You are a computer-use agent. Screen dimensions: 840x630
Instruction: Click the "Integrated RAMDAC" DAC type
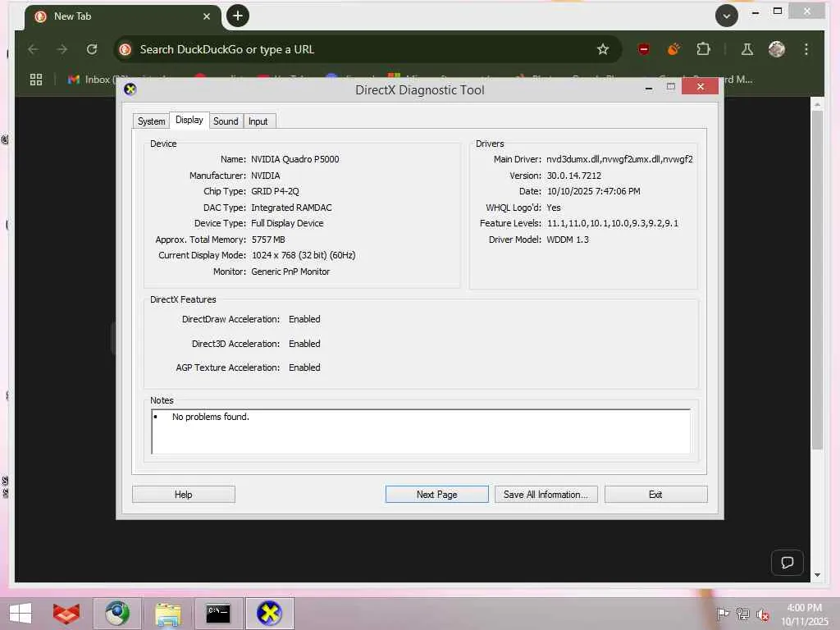click(291, 208)
